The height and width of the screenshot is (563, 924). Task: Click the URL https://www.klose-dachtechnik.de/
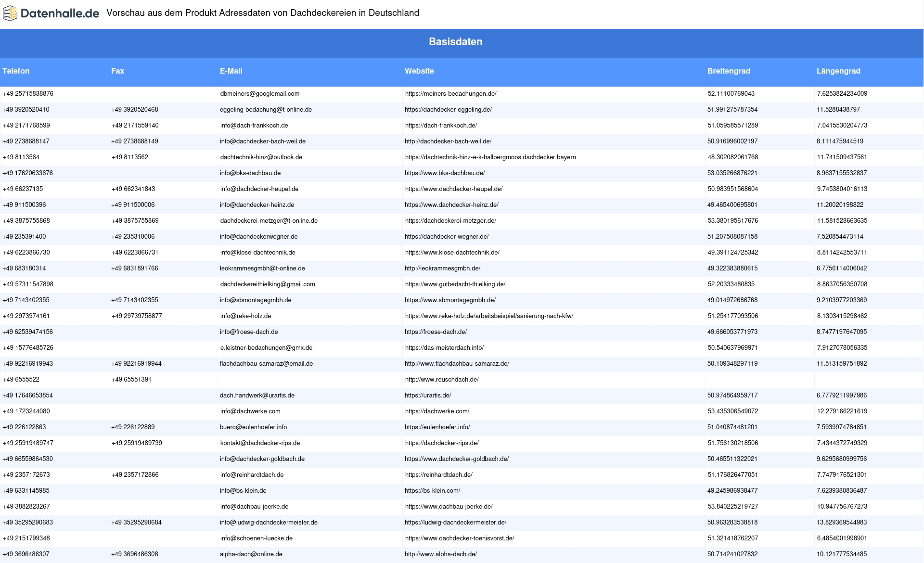452,253
